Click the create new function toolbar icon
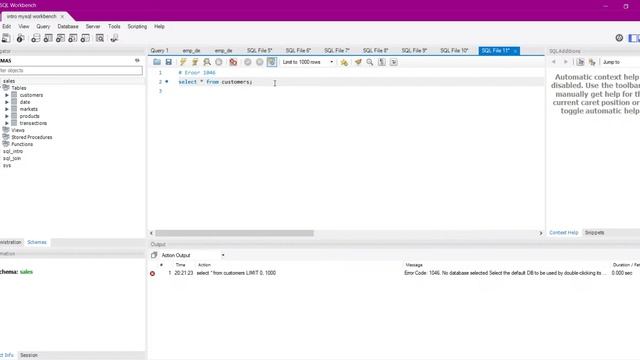This screenshot has height=360, width=640. [85, 38]
